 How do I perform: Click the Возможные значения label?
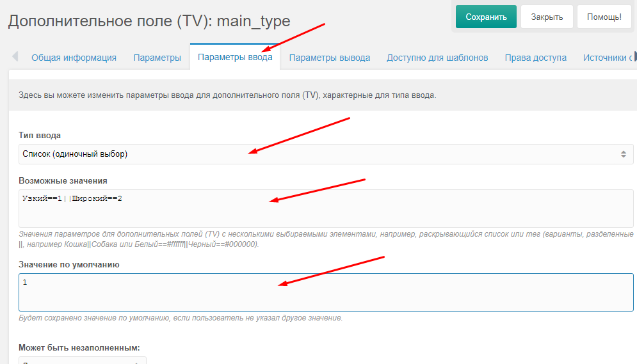point(63,180)
